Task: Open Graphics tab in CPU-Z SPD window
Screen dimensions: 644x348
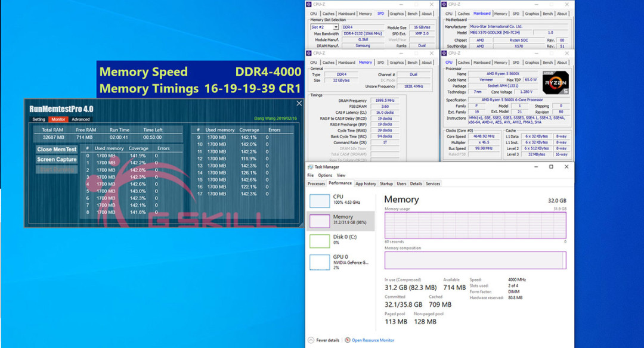Action: pyautogui.click(x=397, y=14)
